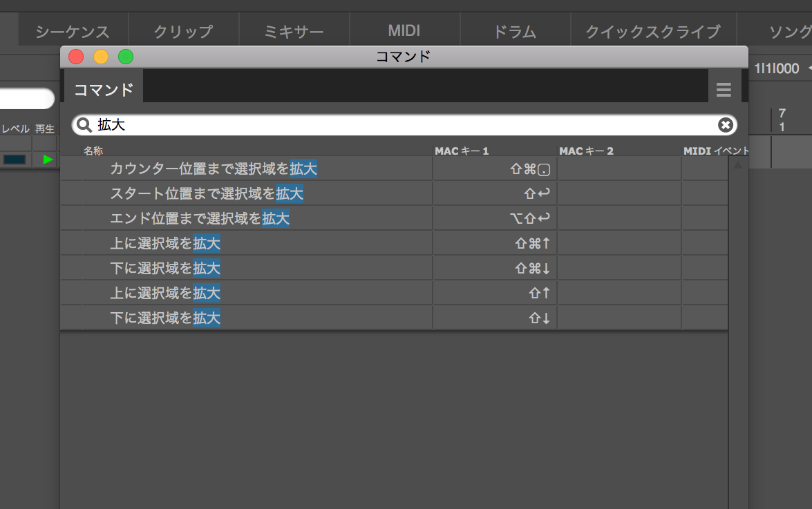Click into the 拡大 search input field
The width and height of the screenshot is (812, 509).
401,125
